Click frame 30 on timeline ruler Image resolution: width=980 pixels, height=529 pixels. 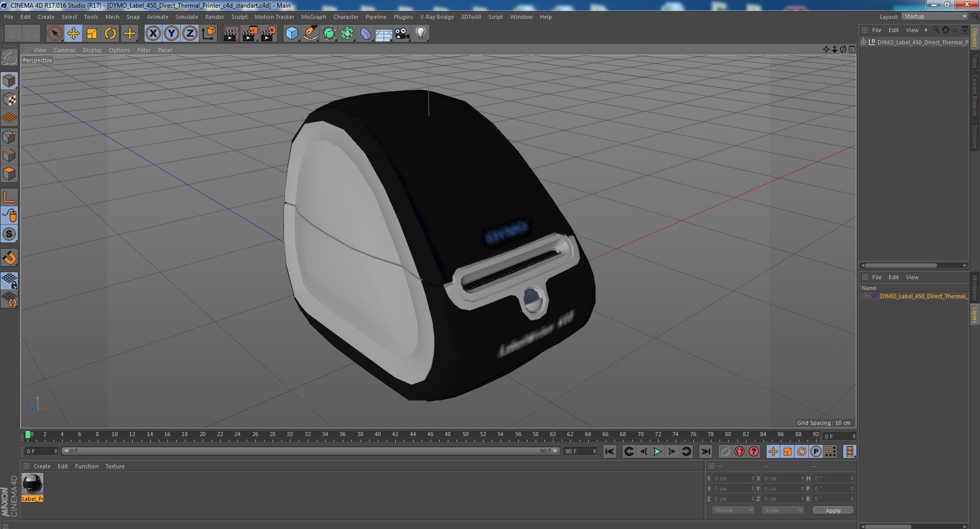coord(290,435)
